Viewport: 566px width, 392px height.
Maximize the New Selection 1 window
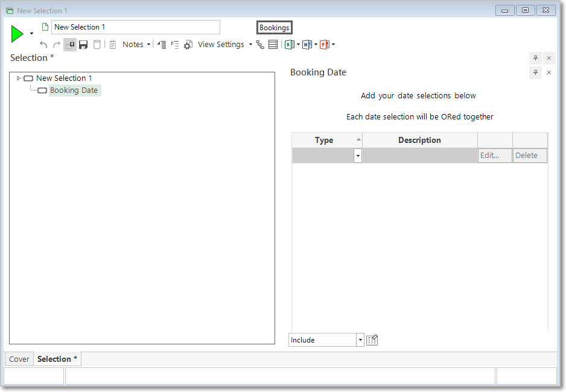pyautogui.click(x=525, y=10)
